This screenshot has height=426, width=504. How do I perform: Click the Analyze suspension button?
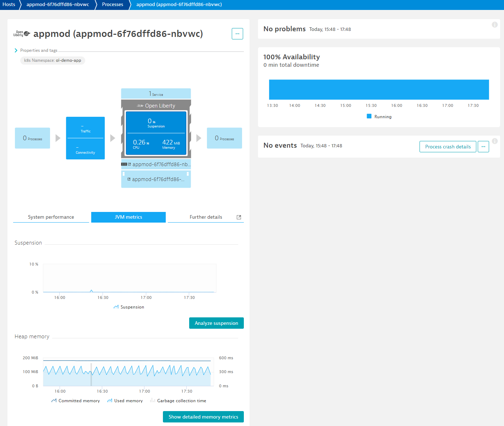pyautogui.click(x=216, y=323)
